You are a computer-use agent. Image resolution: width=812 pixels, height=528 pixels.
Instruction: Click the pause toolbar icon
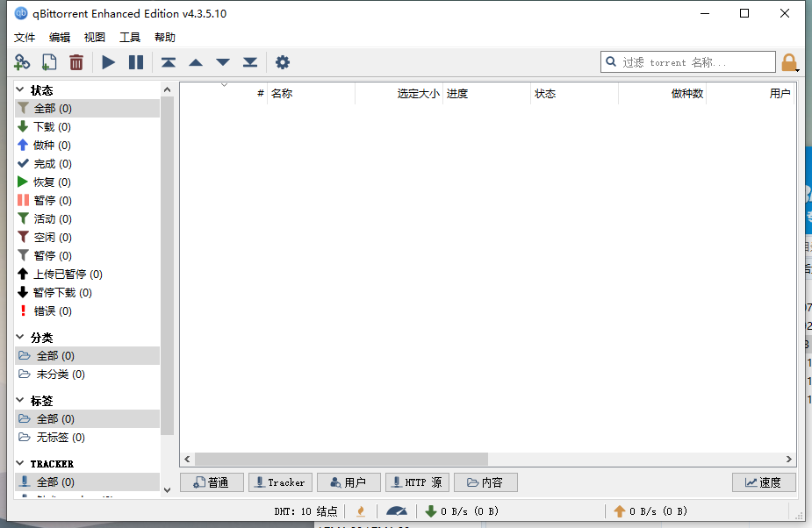pos(136,61)
